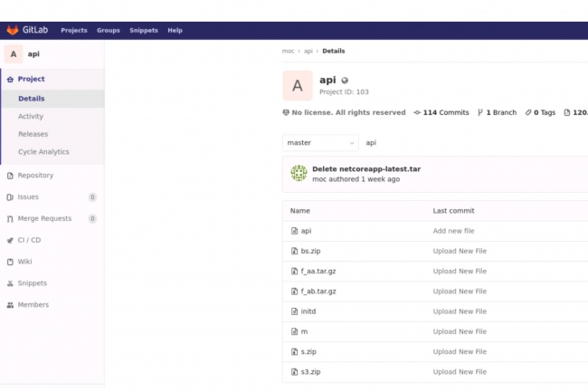Click the moc commit author avatar

(298, 174)
